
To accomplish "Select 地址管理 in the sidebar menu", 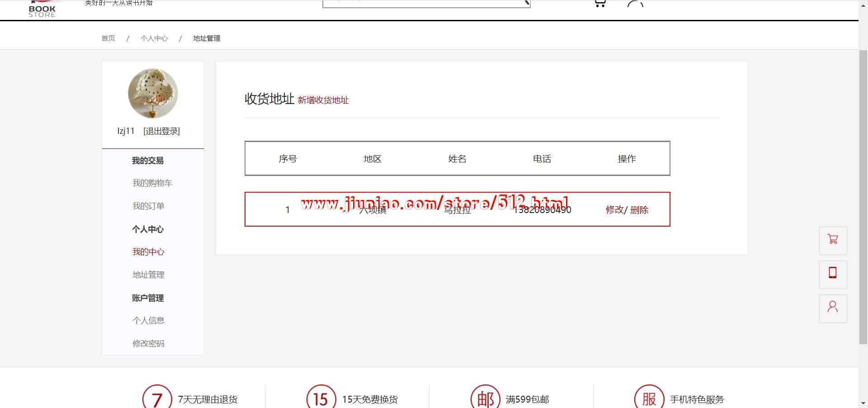I will pos(148,275).
